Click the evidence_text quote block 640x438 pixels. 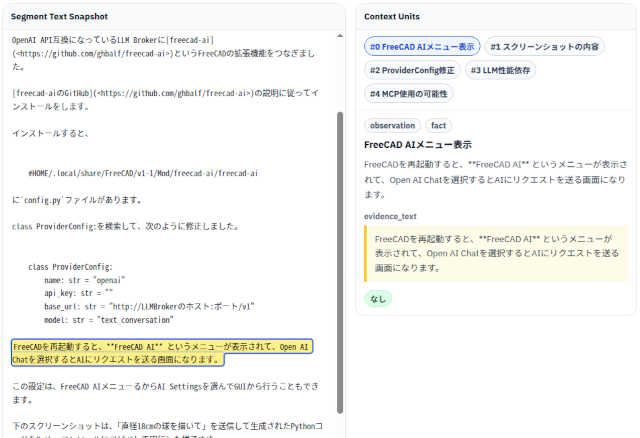click(496, 253)
